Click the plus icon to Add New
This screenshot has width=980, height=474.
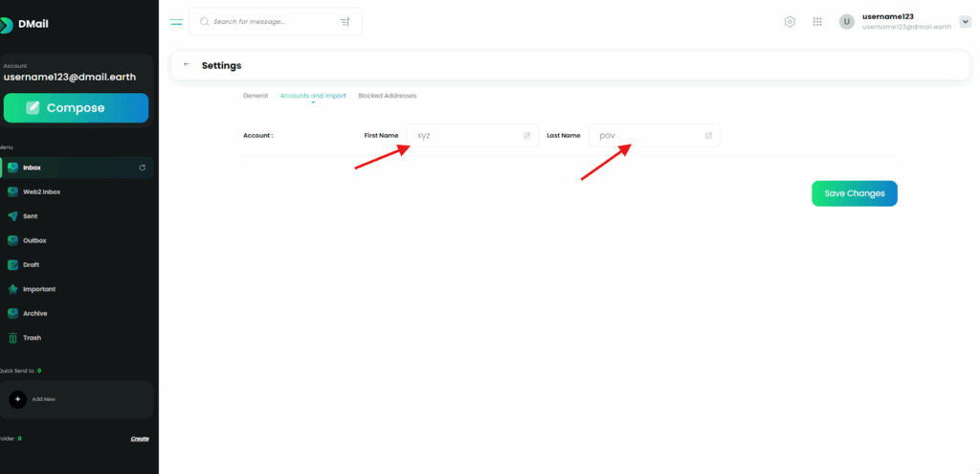pos(17,398)
